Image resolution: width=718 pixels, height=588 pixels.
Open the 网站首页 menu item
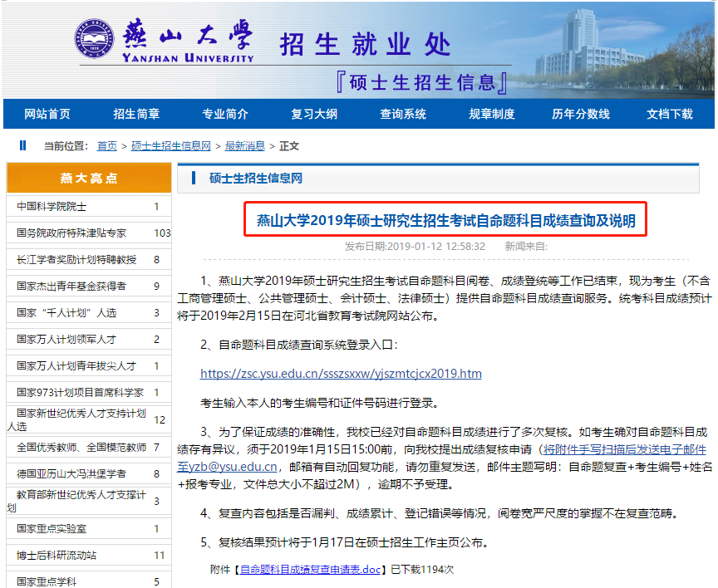47,114
